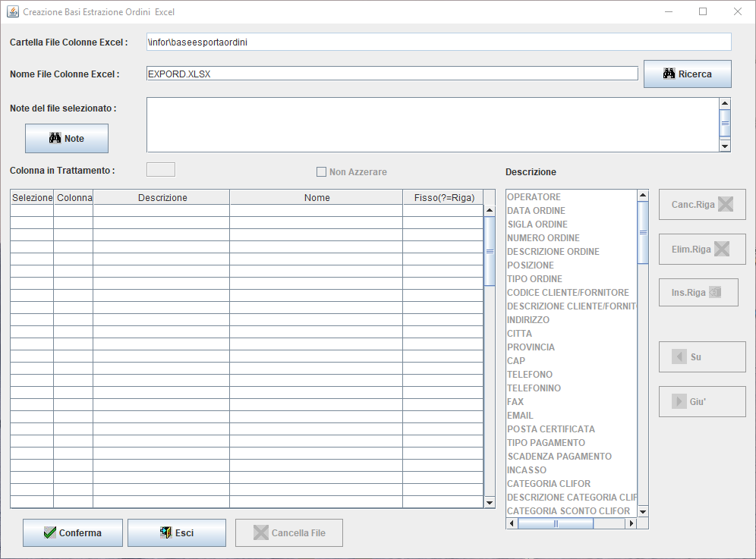756x559 pixels.
Task: Click the Descrizione table column header
Action: point(162,197)
